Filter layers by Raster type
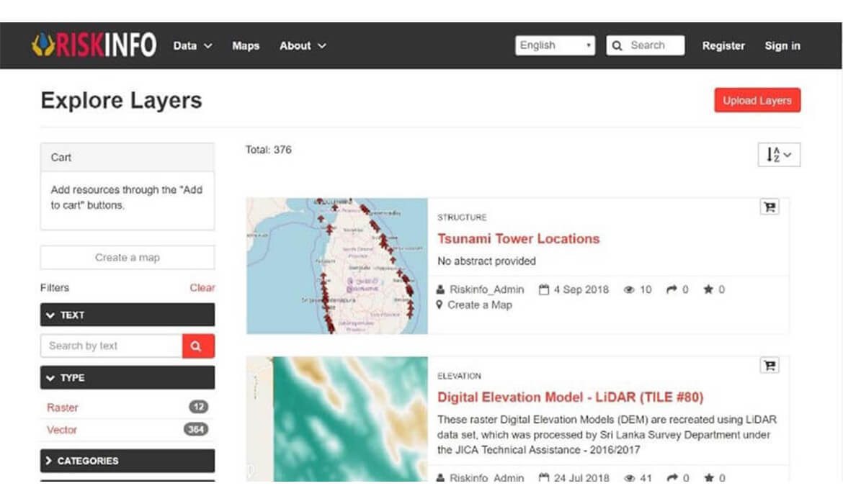 point(63,408)
